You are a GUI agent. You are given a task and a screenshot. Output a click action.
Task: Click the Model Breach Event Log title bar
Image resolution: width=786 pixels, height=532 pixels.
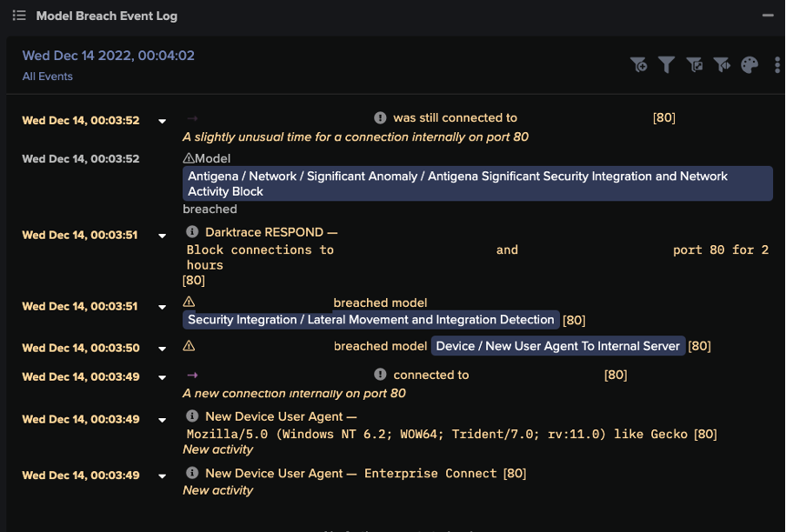[x=107, y=15]
